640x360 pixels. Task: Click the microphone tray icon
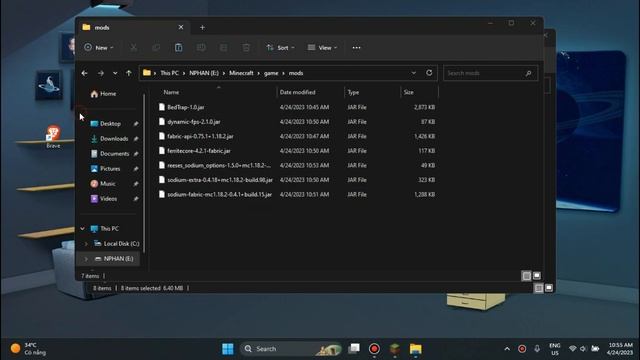[x=537, y=349]
